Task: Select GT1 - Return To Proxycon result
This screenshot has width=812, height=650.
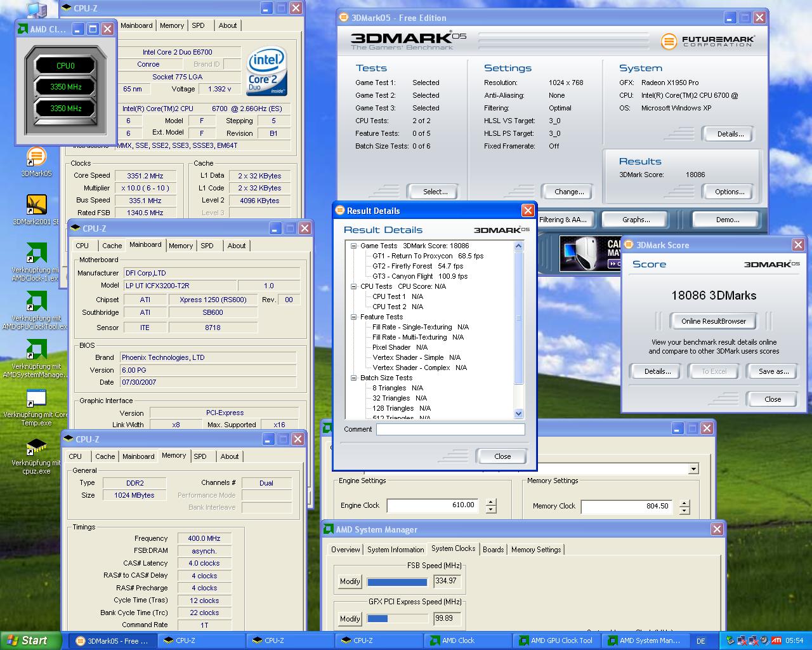Action: point(428,256)
